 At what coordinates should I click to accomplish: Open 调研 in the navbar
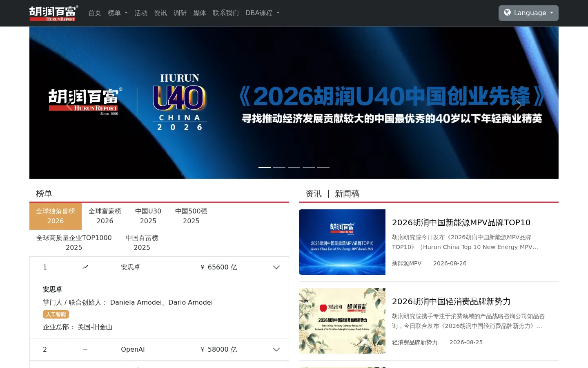(180, 13)
